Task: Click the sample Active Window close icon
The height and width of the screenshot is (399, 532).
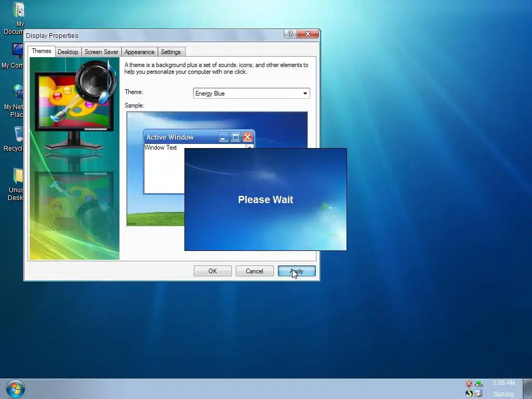Action: pyautogui.click(x=248, y=137)
